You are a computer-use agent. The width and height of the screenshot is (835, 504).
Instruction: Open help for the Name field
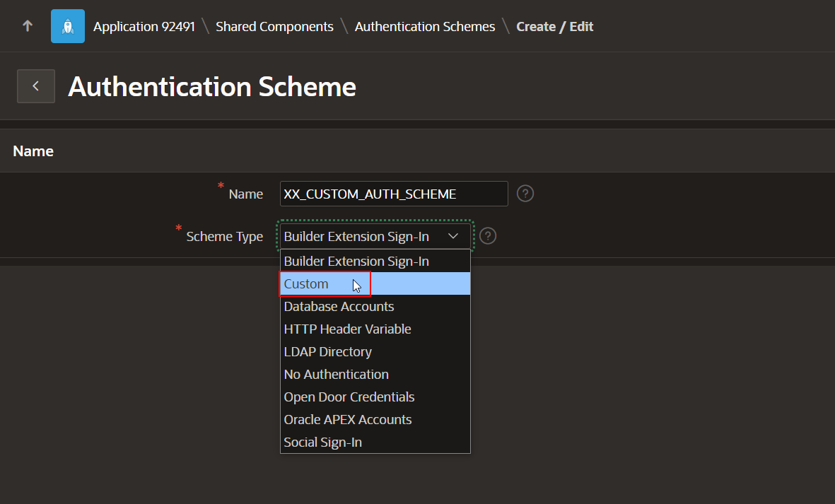(x=525, y=193)
